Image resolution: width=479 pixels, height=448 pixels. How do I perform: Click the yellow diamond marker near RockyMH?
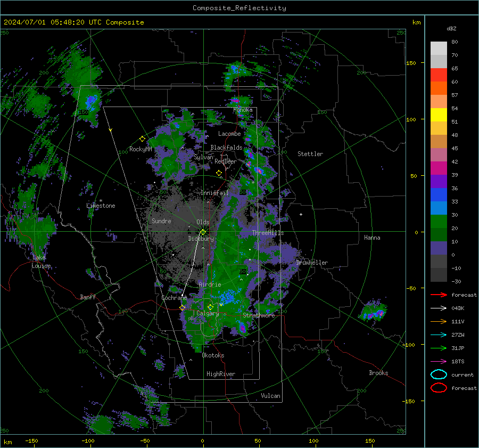pyautogui.click(x=142, y=139)
